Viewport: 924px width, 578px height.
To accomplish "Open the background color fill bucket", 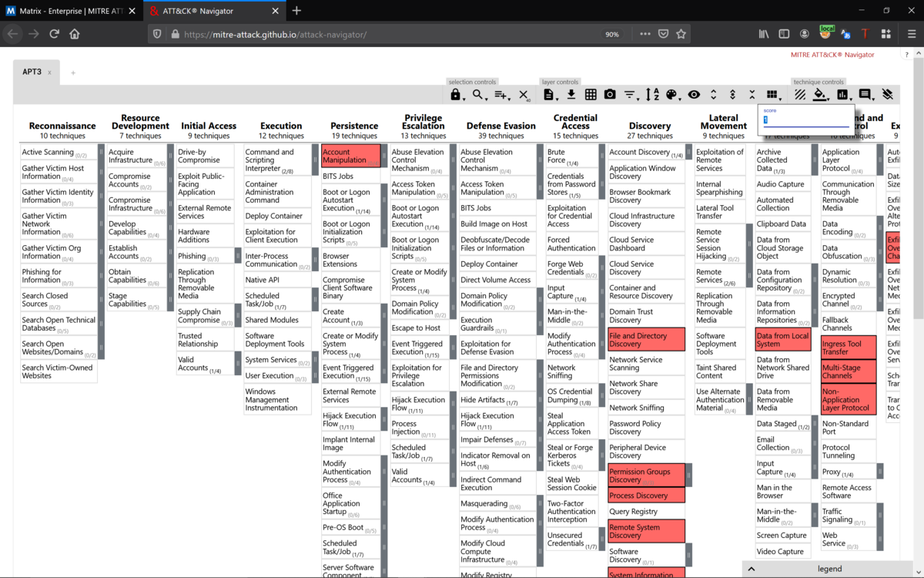I will click(821, 95).
